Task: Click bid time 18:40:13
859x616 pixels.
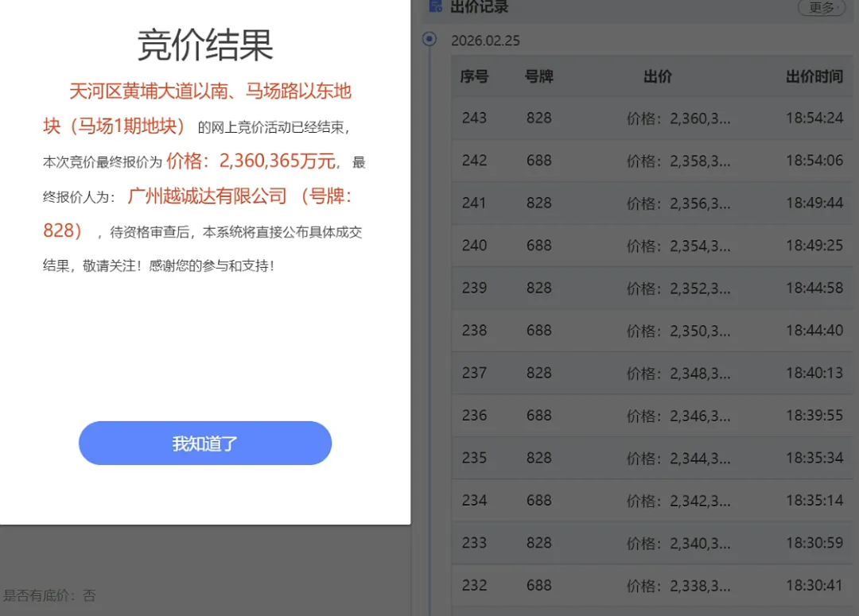Action: click(x=814, y=373)
